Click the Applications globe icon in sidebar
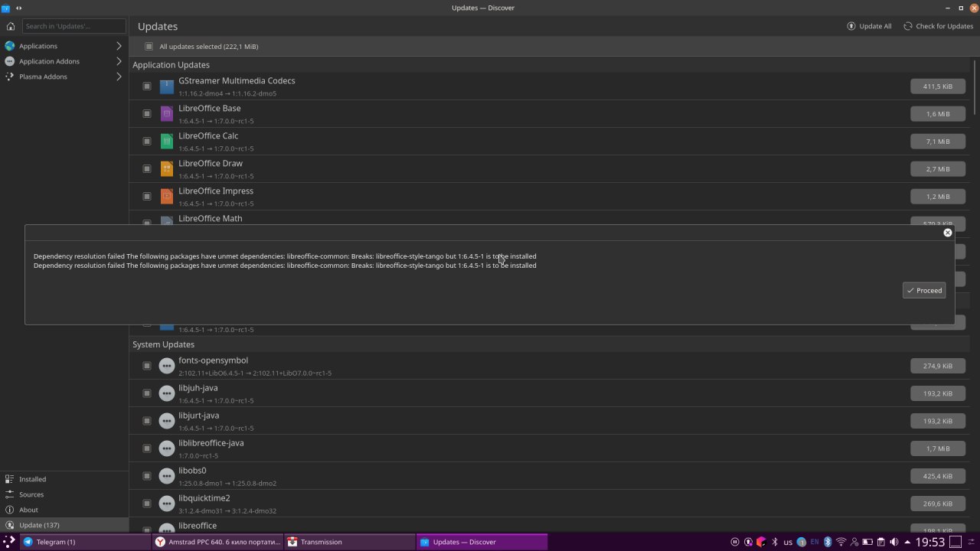This screenshot has height=551, width=980. (x=10, y=46)
